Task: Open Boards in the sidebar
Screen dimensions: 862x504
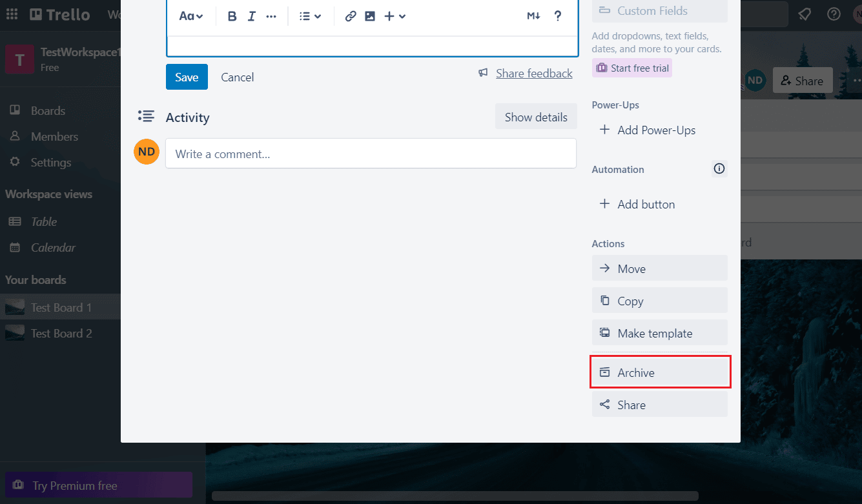Action: coord(48,111)
